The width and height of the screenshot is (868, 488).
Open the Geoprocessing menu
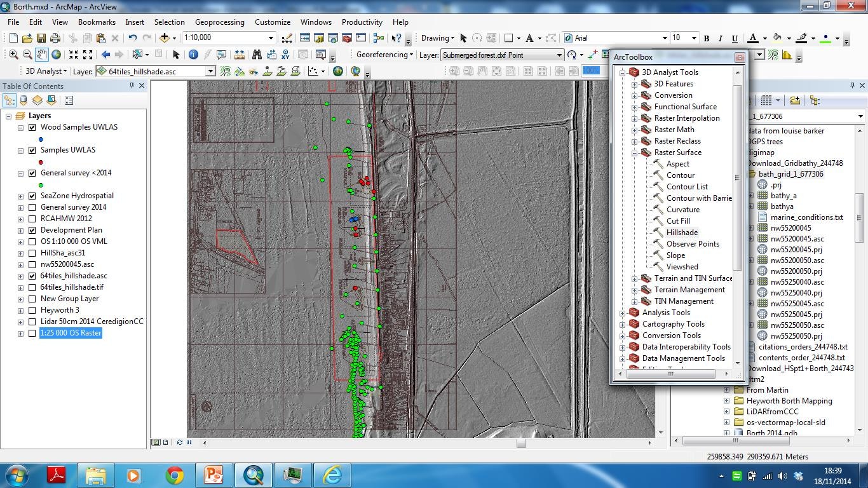[220, 22]
